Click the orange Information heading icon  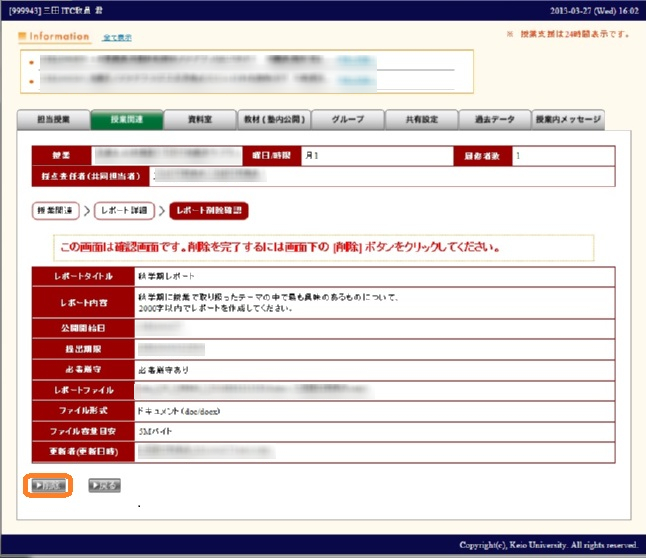24,37
